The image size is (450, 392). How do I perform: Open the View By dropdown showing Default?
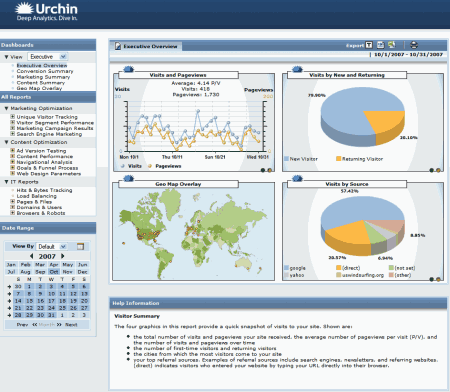[x=52, y=247]
